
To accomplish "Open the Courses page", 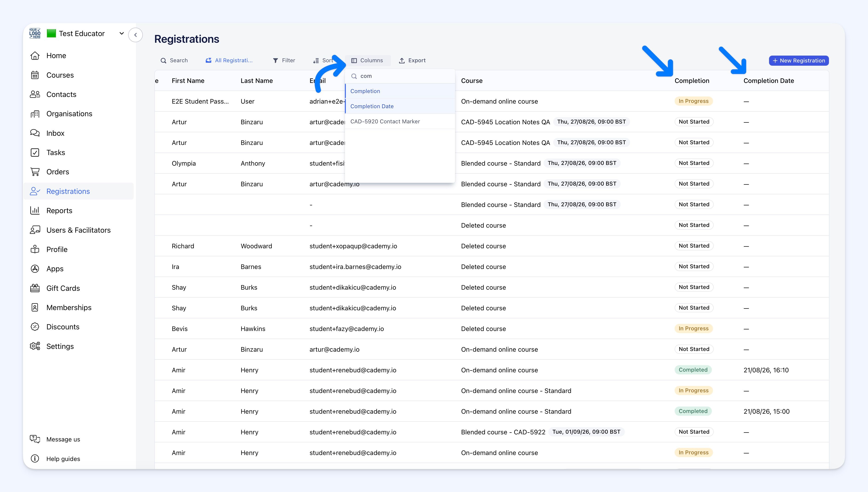I will 60,75.
